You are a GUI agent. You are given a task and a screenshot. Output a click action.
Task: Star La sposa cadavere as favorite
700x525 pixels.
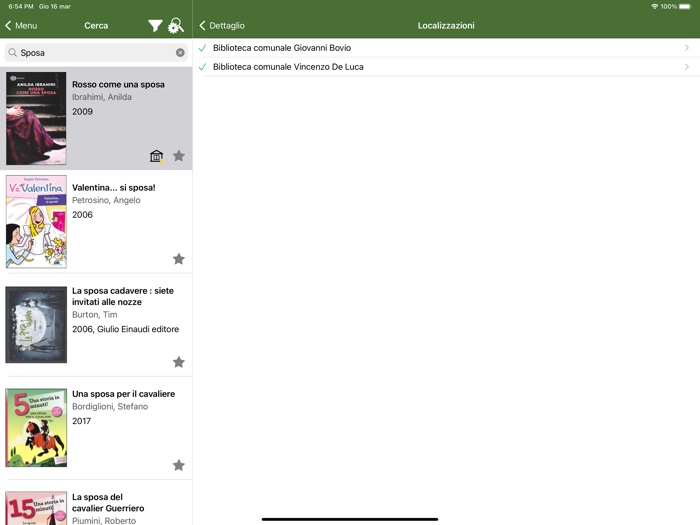[x=179, y=362]
